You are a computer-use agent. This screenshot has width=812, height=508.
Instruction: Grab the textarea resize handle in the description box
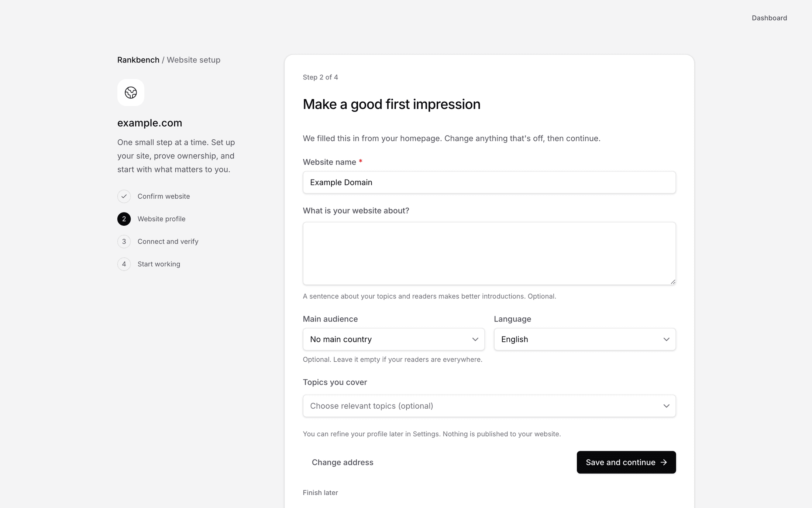(673, 282)
